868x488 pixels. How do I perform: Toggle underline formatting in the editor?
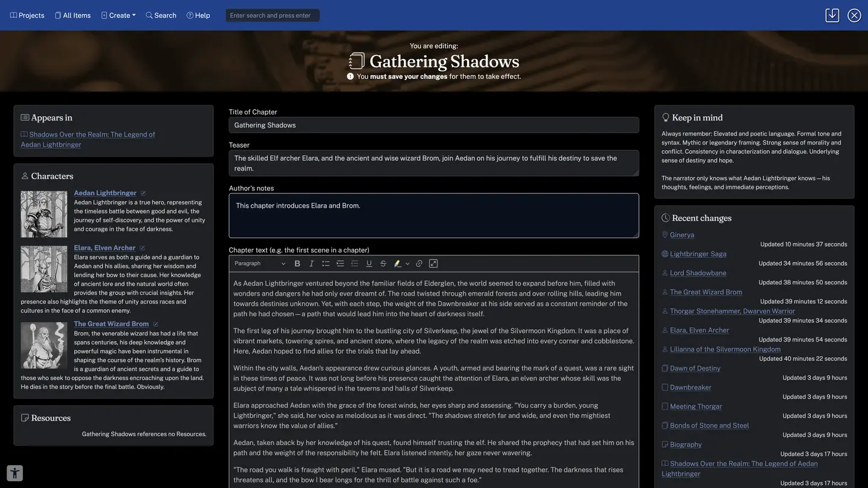click(369, 264)
